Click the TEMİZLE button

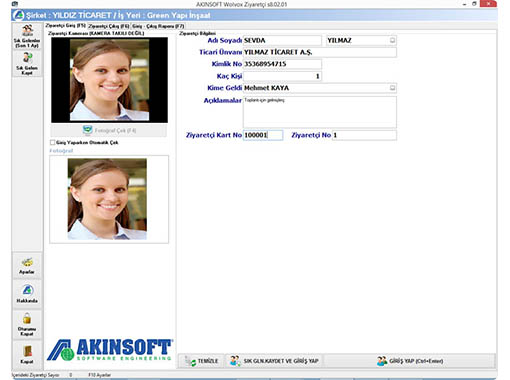pos(202,361)
